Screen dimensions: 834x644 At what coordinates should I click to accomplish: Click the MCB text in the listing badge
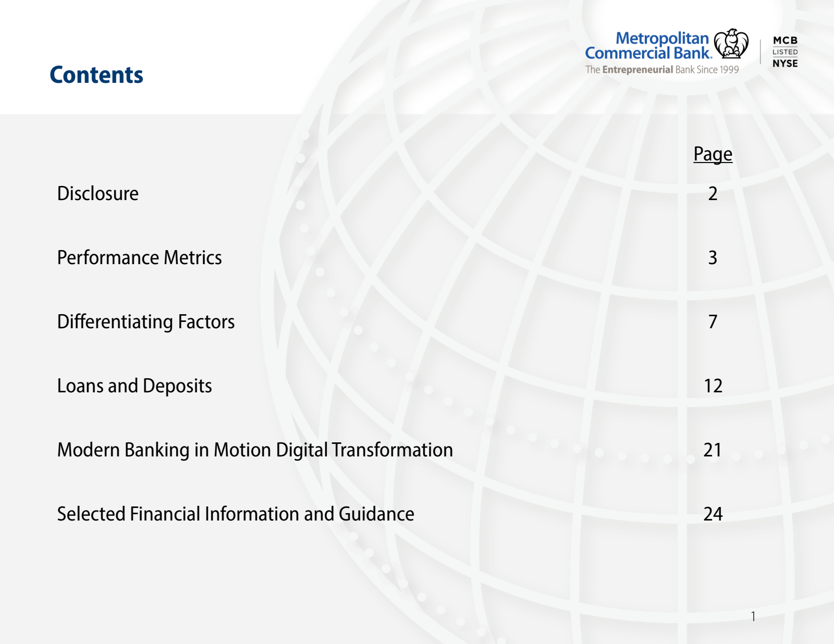point(785,40)
